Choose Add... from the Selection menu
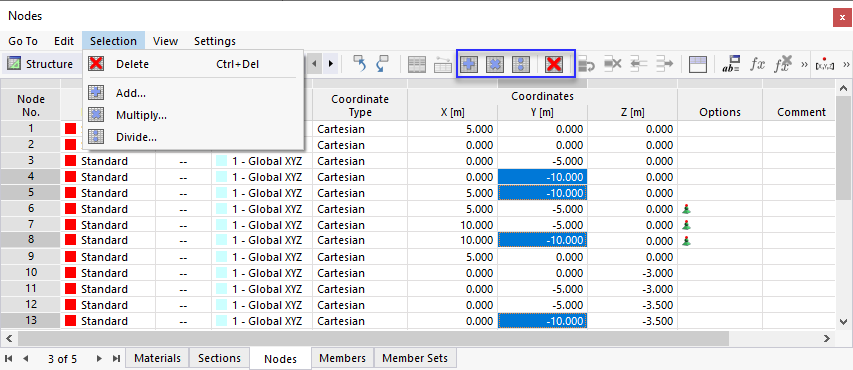This screenshot has height=370, width=853. click(193, 93)
